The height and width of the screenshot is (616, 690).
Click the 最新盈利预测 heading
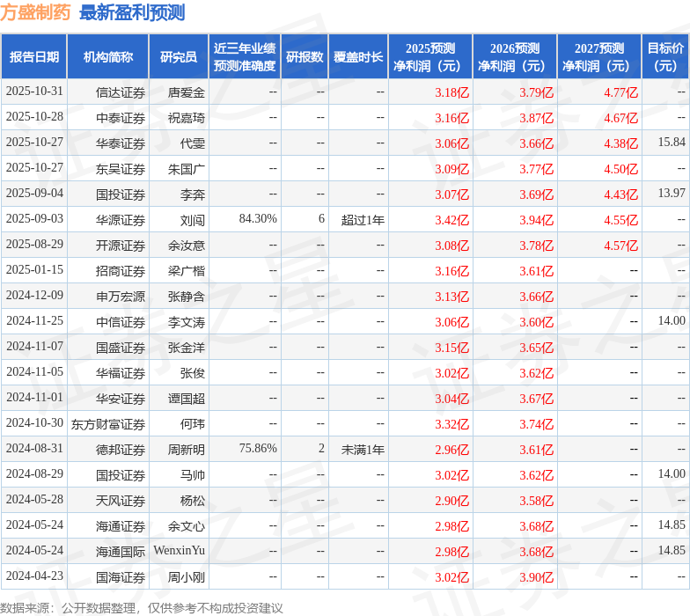tap(132, 12)
